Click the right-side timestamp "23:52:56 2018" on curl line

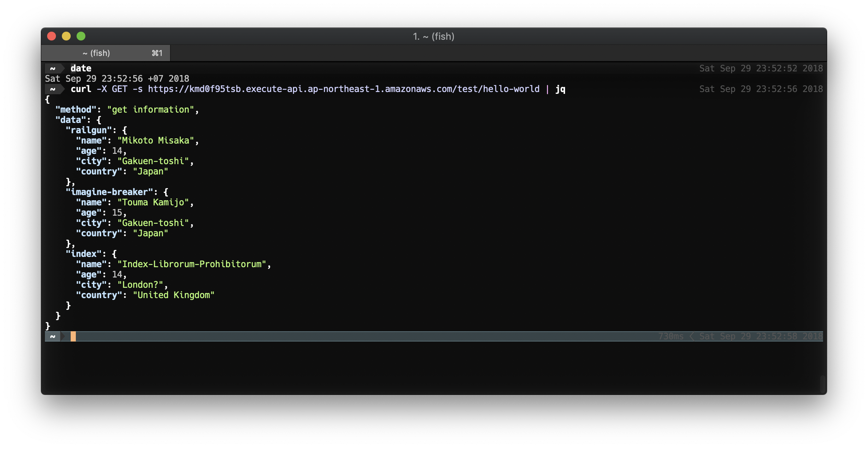(789, 89)
